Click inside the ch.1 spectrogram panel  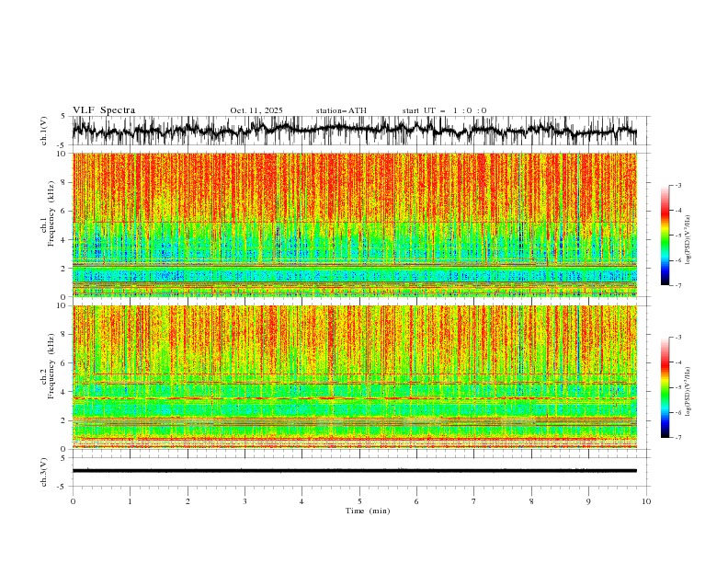355,224
